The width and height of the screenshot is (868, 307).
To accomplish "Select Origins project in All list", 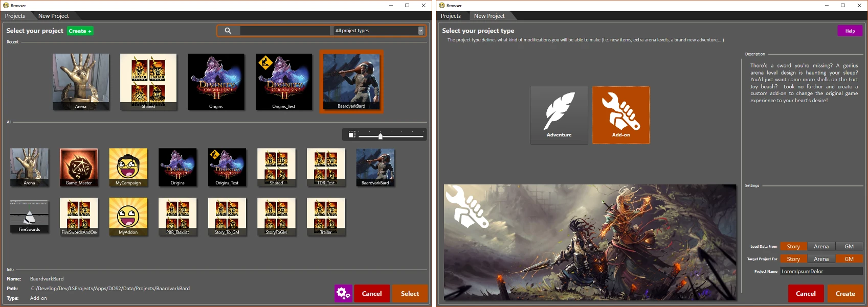I will tap(177, 168).
